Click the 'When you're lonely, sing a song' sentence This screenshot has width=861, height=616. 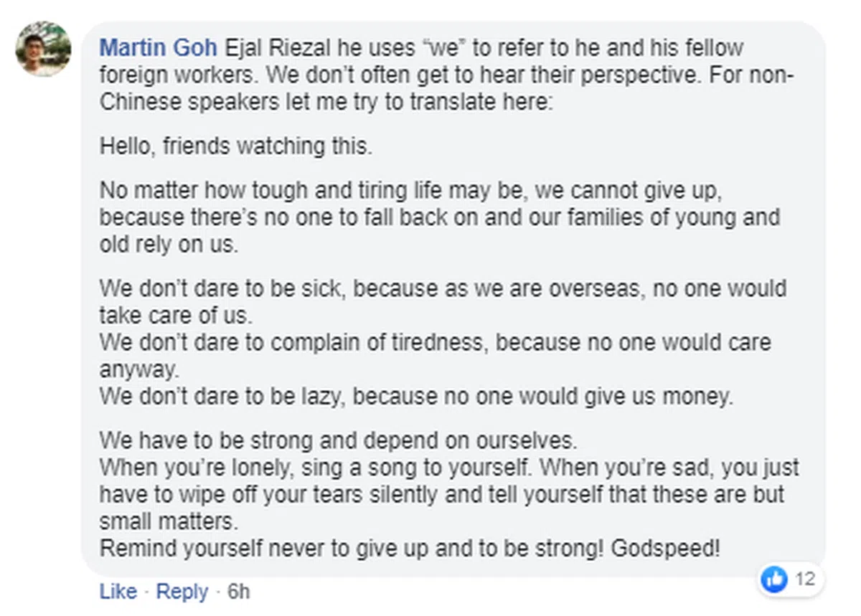tap(316, 468)
